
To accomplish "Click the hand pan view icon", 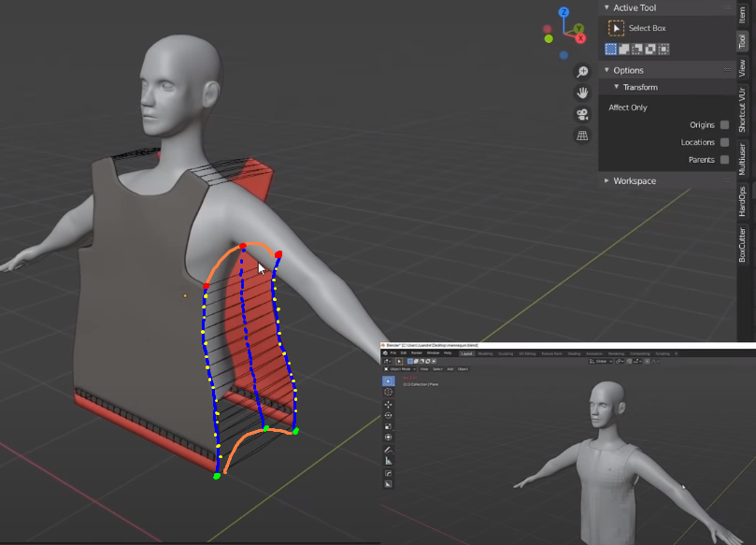I will pos(582,93).
